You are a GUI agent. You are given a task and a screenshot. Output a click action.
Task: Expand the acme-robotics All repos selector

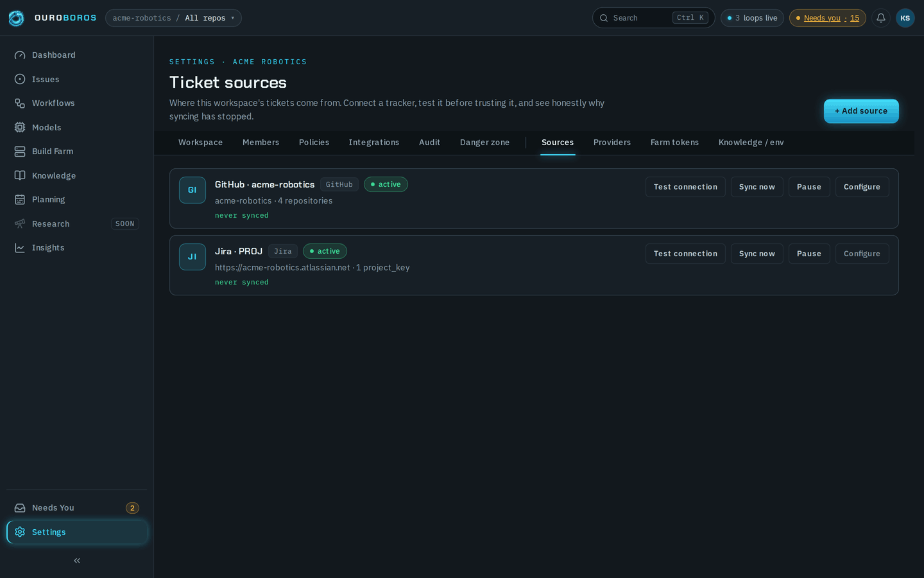point(173,18)
